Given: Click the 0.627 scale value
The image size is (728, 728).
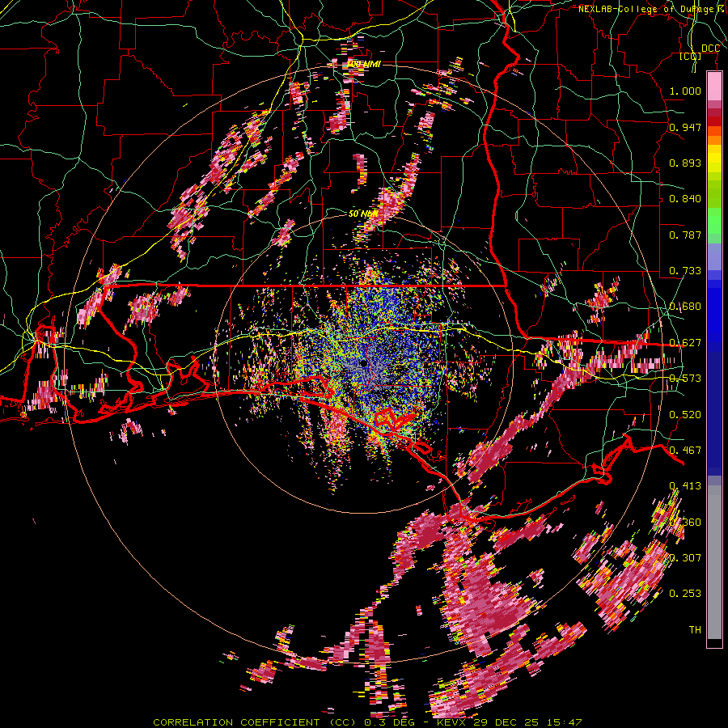Looking at the screenshot, I should [685, 343].
